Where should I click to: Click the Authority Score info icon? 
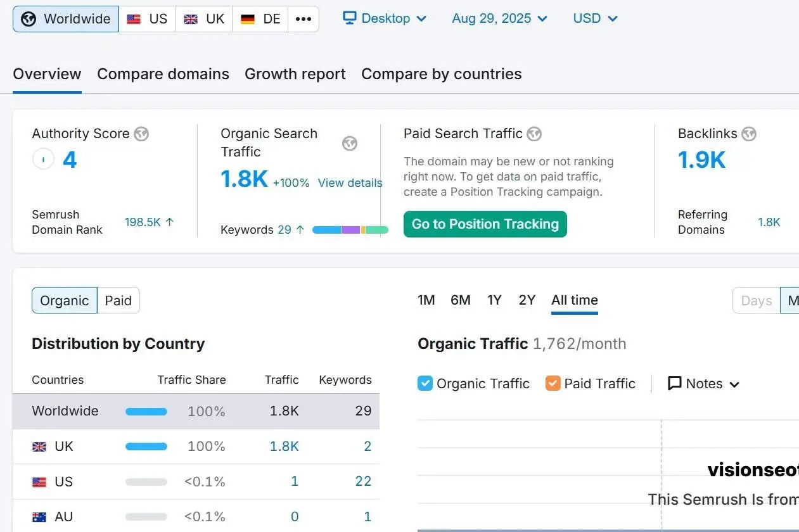pyautogui.click(x=141, y=134)
